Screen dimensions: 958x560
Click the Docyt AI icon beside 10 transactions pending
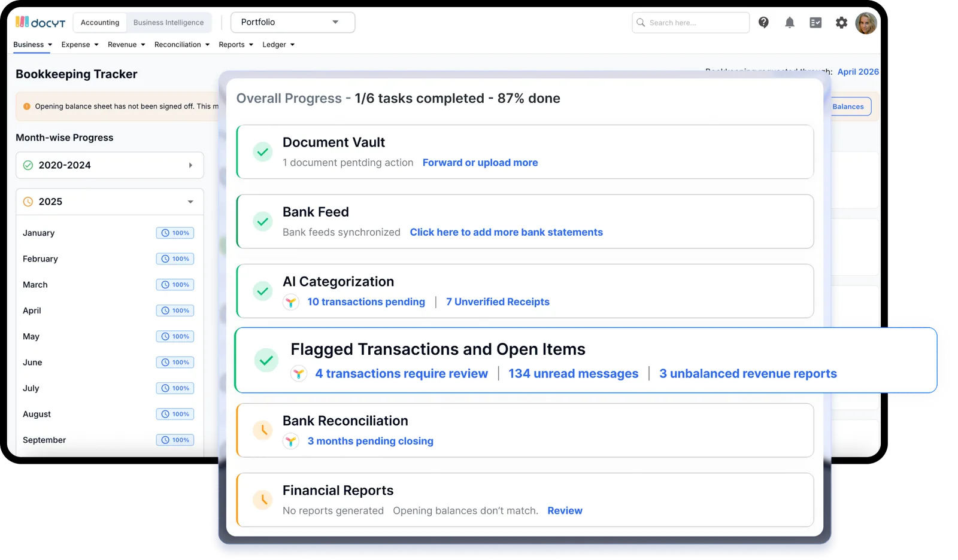point(291,302)
